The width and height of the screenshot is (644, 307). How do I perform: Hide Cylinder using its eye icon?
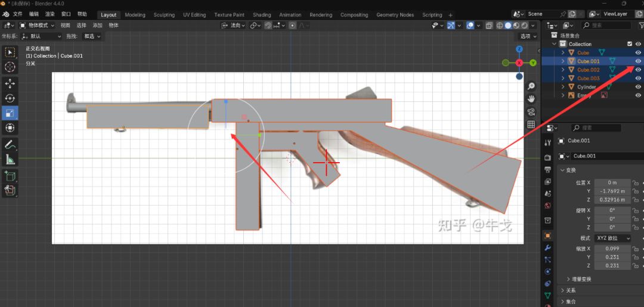click(x=638, y=87)
